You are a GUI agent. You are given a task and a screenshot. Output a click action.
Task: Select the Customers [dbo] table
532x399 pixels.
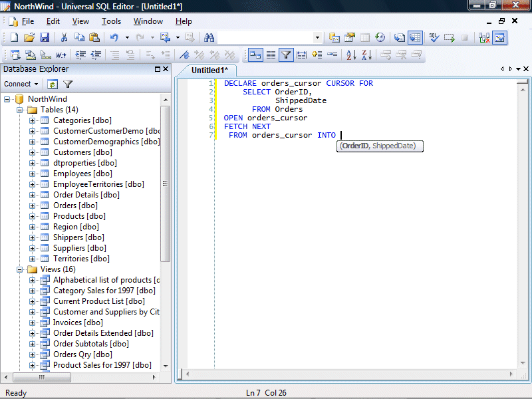[x=82, y=152]
